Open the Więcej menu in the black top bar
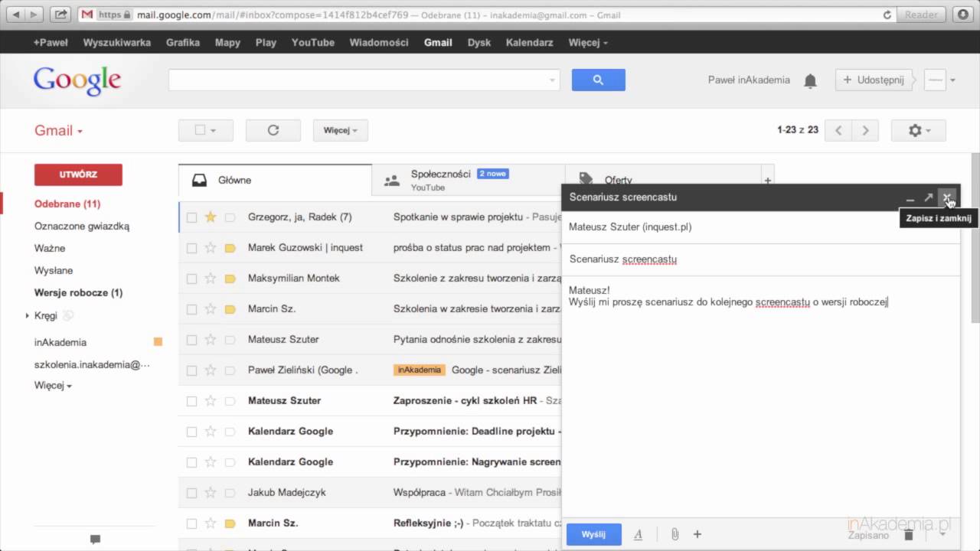The width and height of the screenshot is (980, 551). coord(588,43)
